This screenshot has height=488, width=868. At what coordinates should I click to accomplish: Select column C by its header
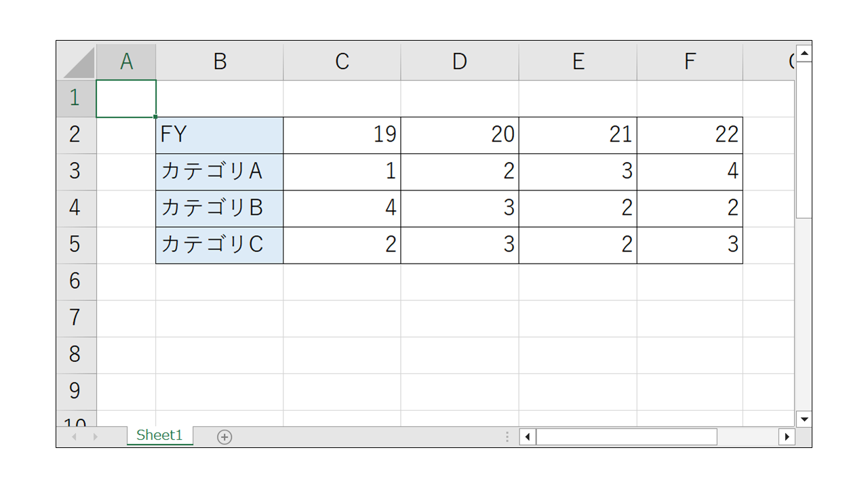pyautogui.click(x=342, y=62)
